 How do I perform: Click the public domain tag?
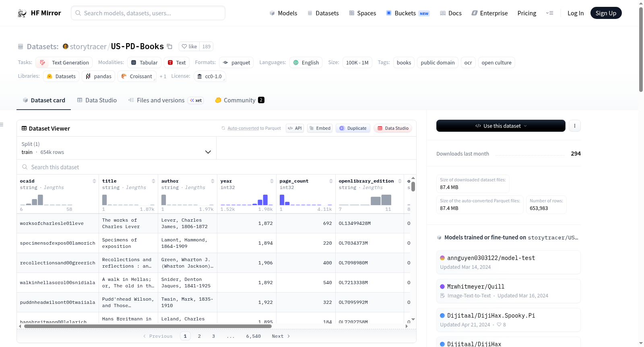click(x=438, y=62)
